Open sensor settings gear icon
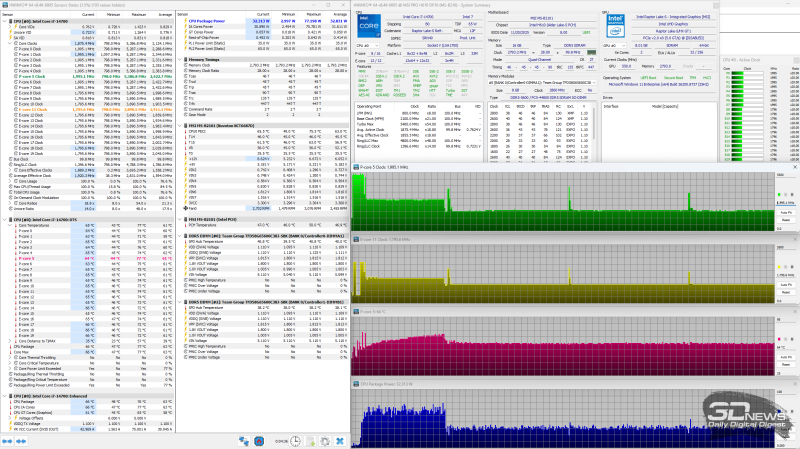This screenshot has height=449, width=800. [x=325, y=441]
